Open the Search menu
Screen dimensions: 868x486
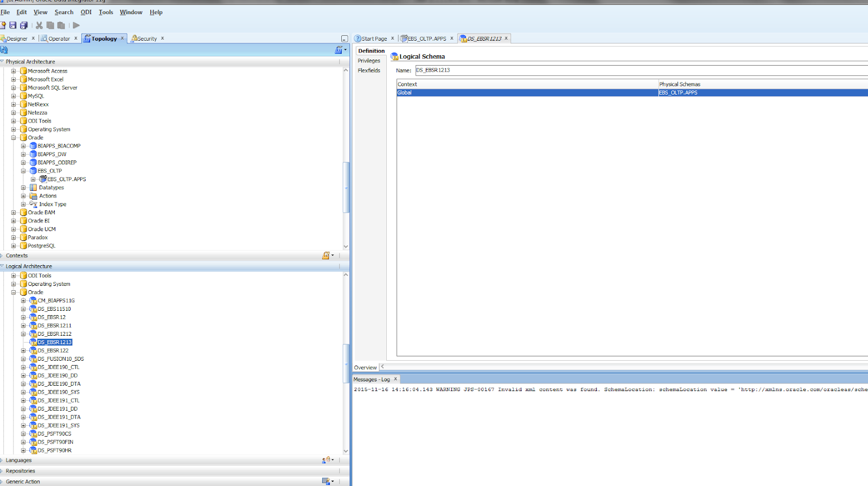pyautogui.click(x=64, y=12)
